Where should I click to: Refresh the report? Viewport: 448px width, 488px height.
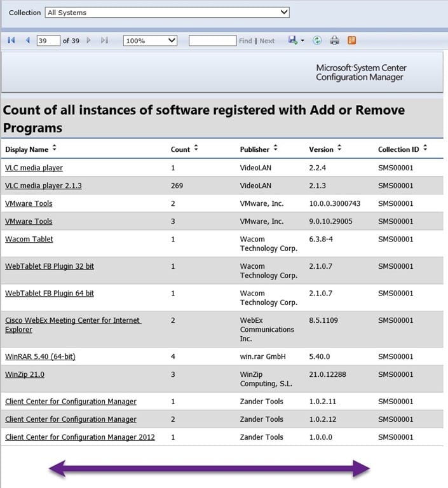317,40
